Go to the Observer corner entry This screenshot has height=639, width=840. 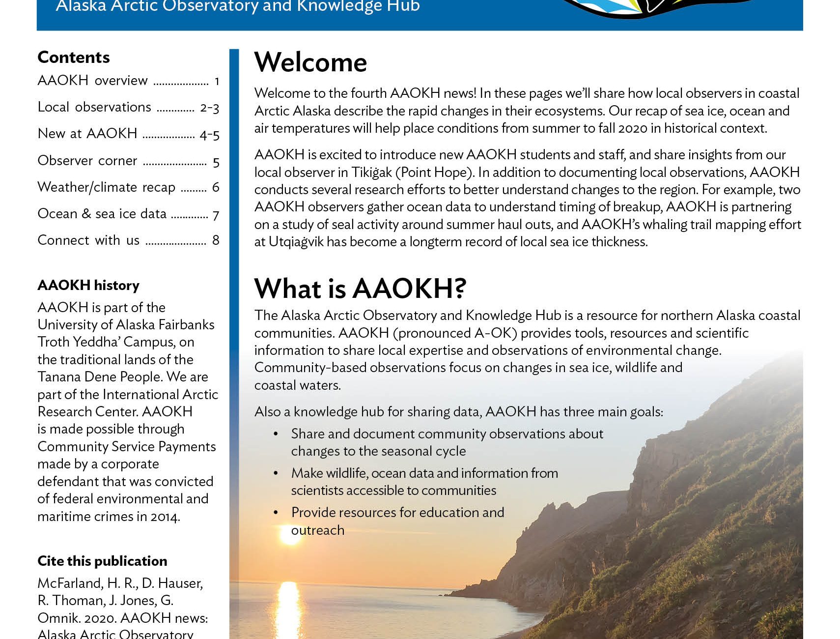tap(128, 161)
